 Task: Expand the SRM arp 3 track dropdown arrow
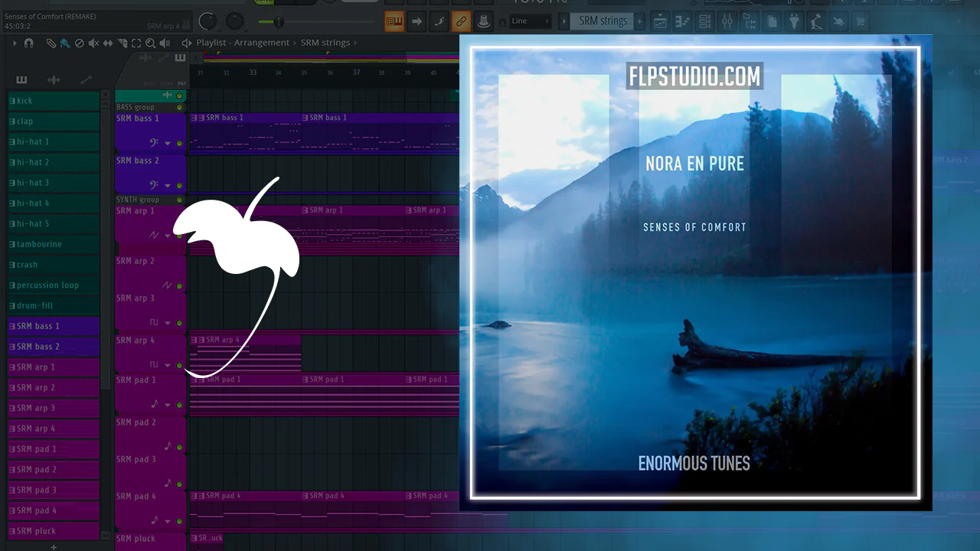point(168,323)
